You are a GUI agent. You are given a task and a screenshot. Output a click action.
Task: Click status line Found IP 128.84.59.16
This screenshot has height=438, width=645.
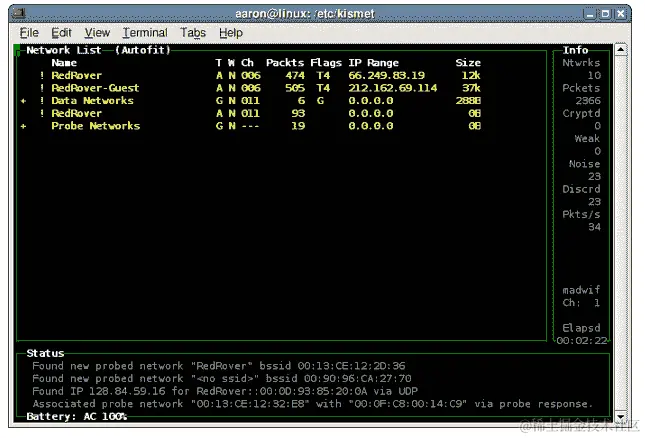tap(225, 391)
